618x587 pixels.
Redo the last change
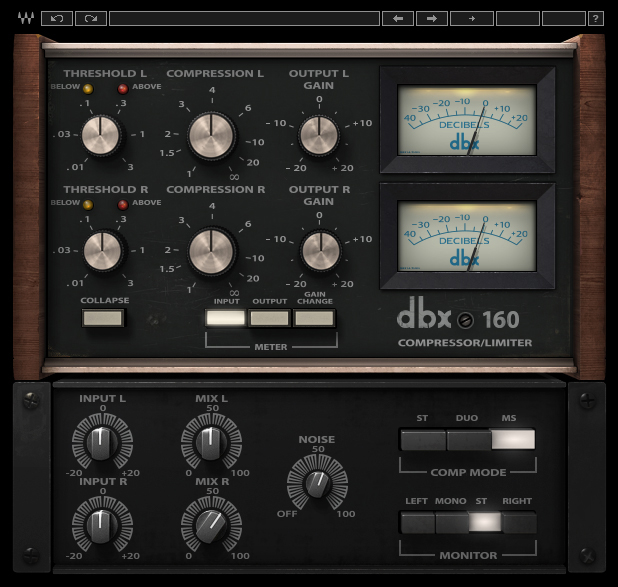click(x=91, y=19)
